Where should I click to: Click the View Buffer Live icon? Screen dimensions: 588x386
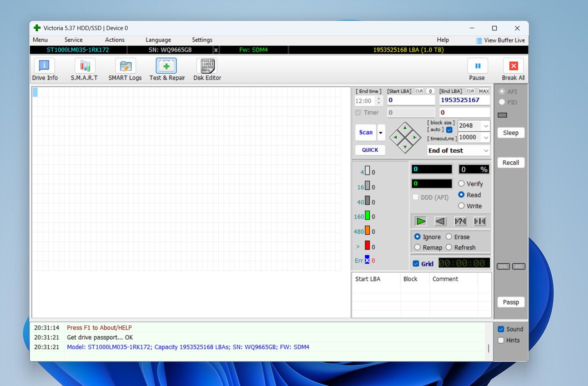tap(479, 41)
